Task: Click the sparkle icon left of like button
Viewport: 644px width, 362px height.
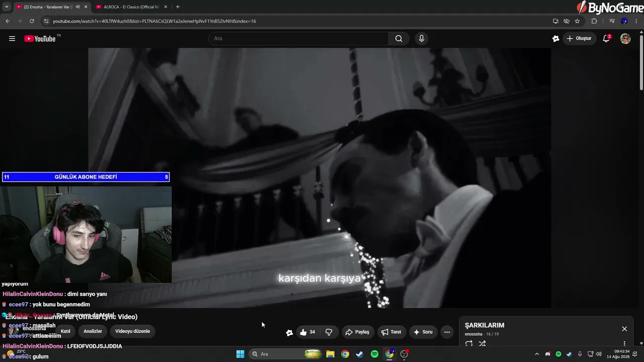Action: point(289,332)
